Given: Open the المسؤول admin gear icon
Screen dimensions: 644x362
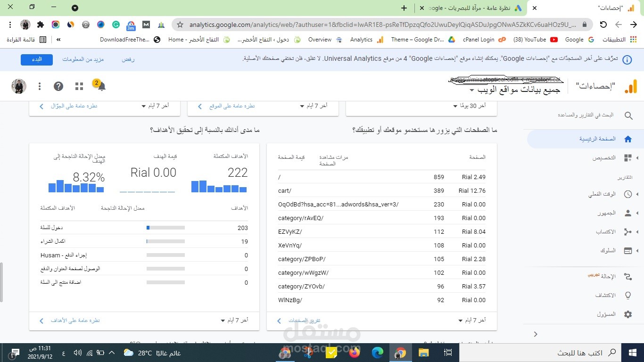Looking at the screenshot, I should pos(627,313).
